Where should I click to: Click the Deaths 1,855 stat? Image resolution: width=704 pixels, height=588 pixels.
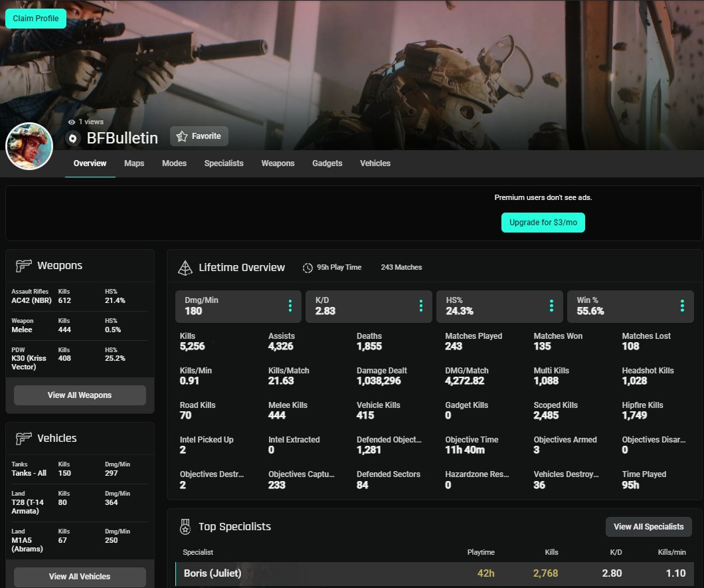(x=369, y=342)
